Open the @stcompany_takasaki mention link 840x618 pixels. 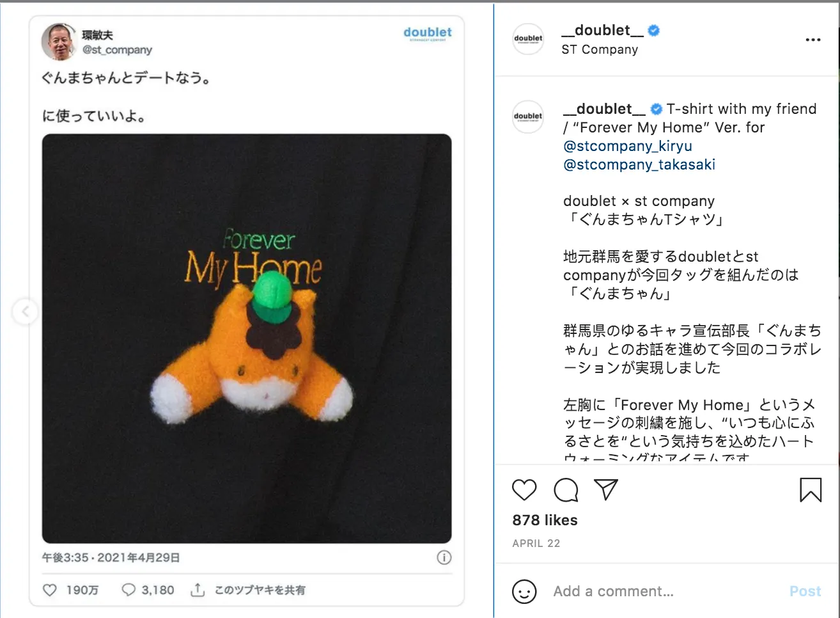click(639, 164)
